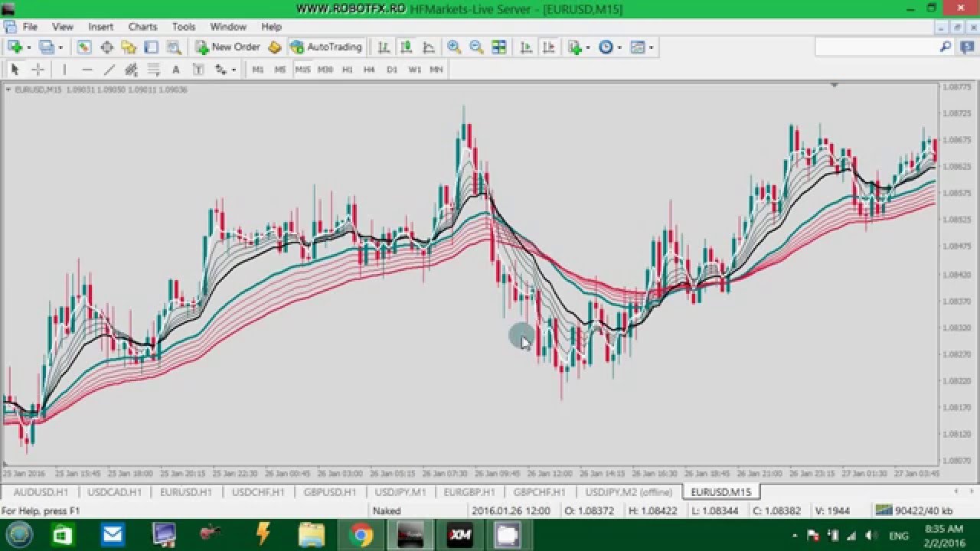
Task: Expand the Periods dropdown arrow
Action: point(619,47)
